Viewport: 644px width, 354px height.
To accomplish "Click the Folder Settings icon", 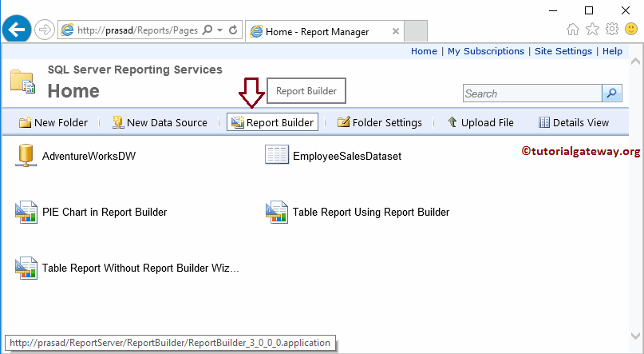I will click(344, 122).
